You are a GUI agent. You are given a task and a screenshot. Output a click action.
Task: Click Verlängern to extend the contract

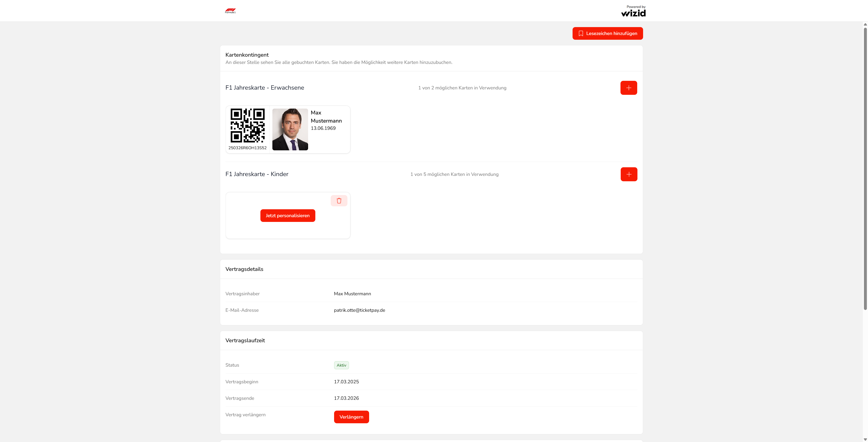click(x=351, y=417)
